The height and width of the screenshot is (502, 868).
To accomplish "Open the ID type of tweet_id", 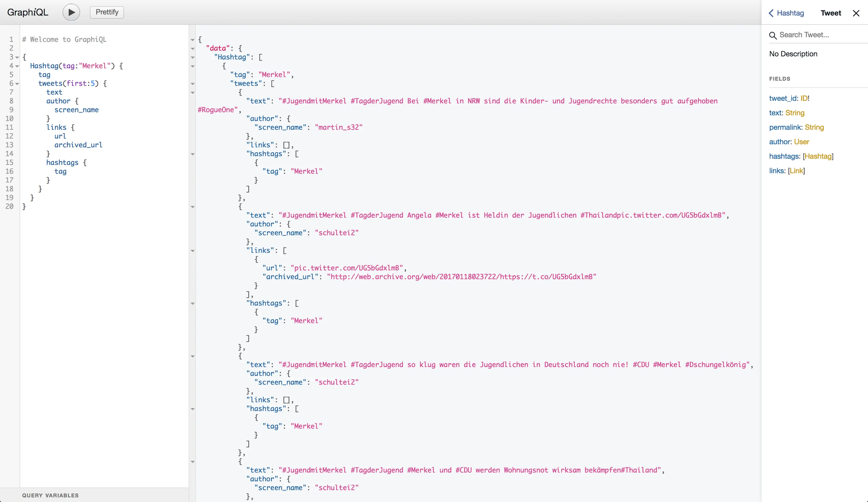I will click(804, 98).
